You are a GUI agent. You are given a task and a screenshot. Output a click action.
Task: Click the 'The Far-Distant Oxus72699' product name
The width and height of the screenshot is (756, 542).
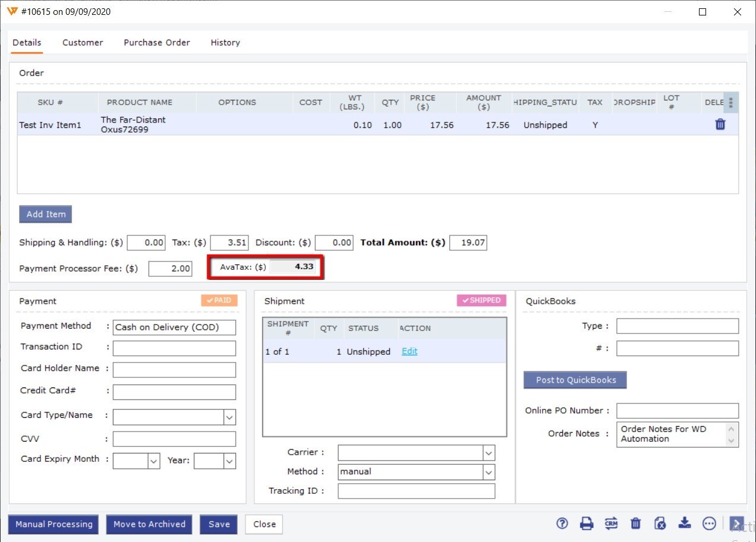133,125
